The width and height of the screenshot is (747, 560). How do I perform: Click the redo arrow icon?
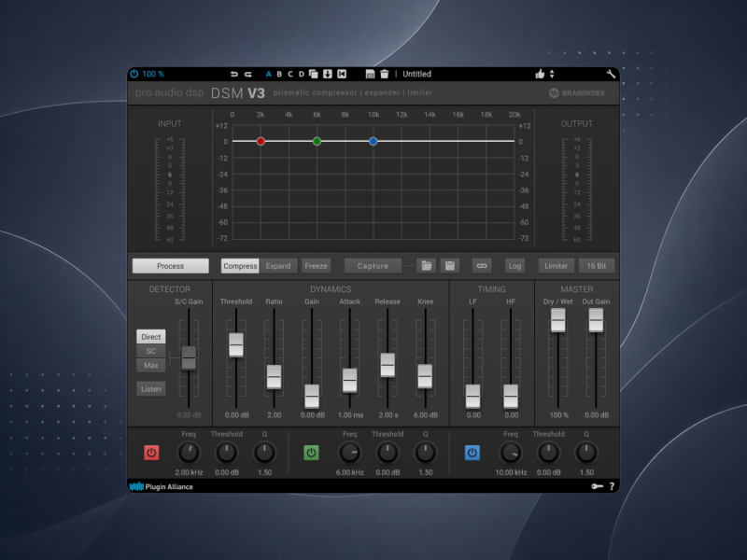pyautogui.click(x=248, y=74)
